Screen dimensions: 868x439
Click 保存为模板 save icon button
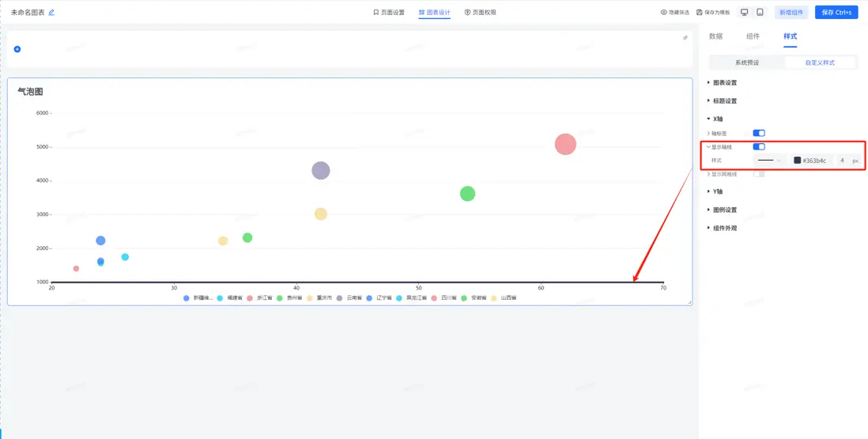click(x=713, y=12)
